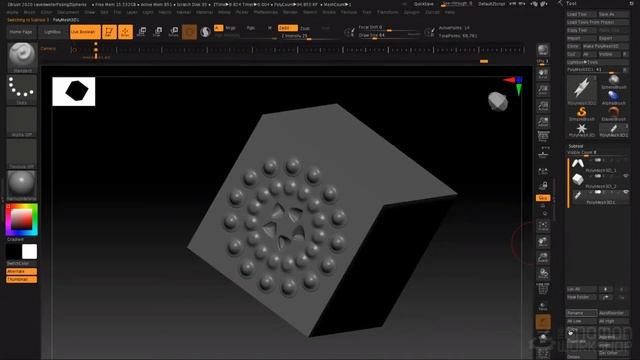Toggle Rgb paint mode
The image size is (640, 360).
click(x=251, y=28)
